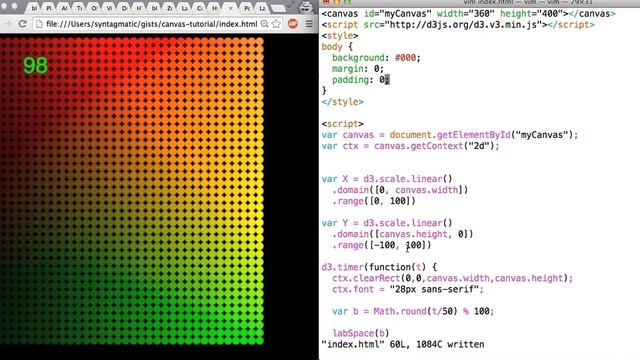The image size is (640, 360).
Task: Switch to the 'Pr' browser tab
Action: (247, 8)
